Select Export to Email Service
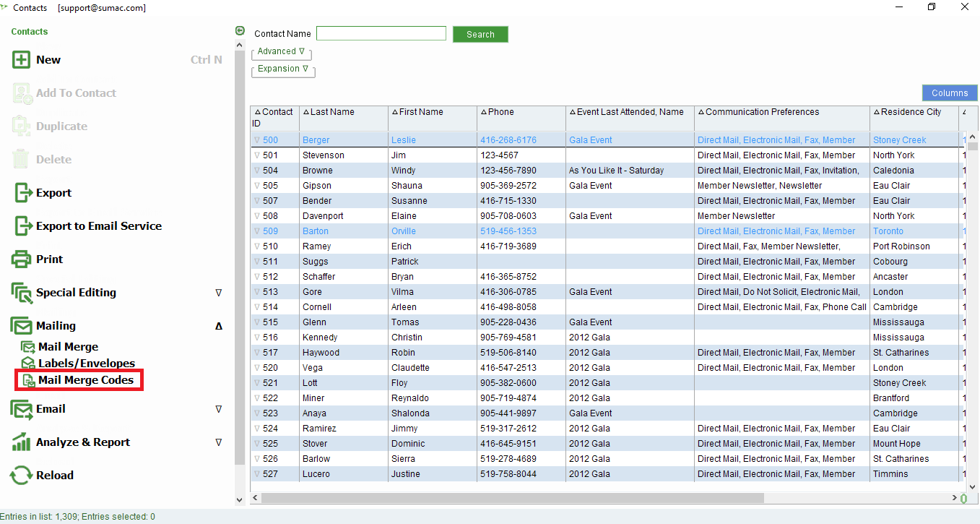 (97, 226)
